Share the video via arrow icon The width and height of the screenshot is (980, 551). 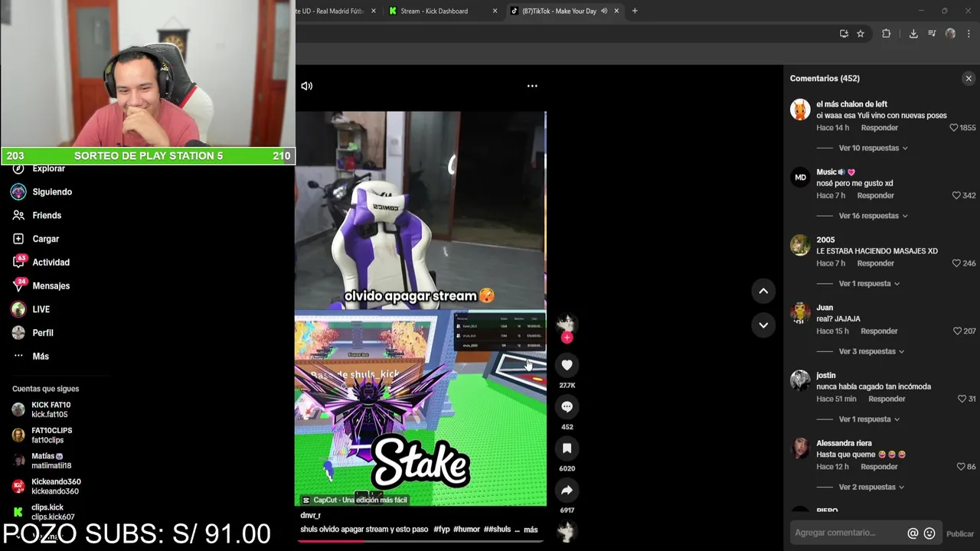click(x=567, y=490)
